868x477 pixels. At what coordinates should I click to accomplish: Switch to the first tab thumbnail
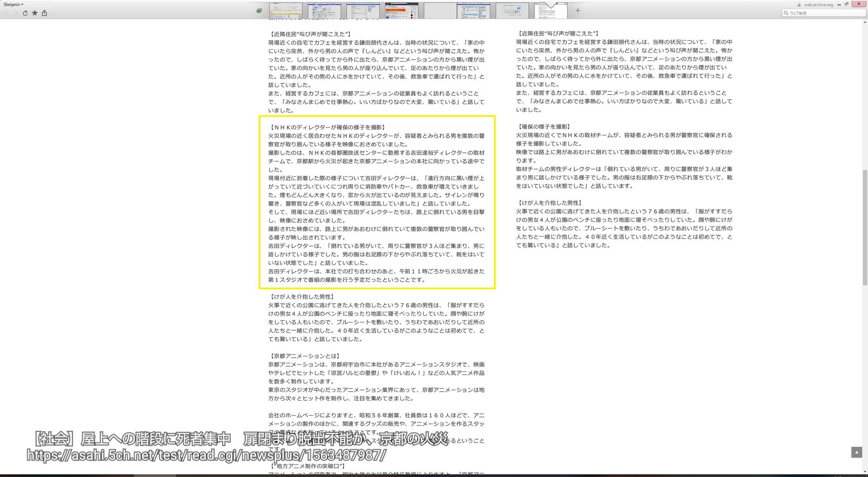coord(285,11)
